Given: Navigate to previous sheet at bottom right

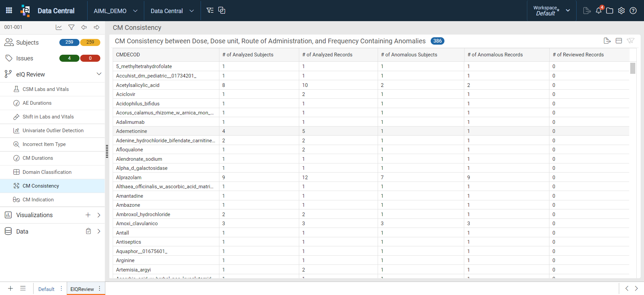Looking at the screenshot, I should [x=627, y=288].
